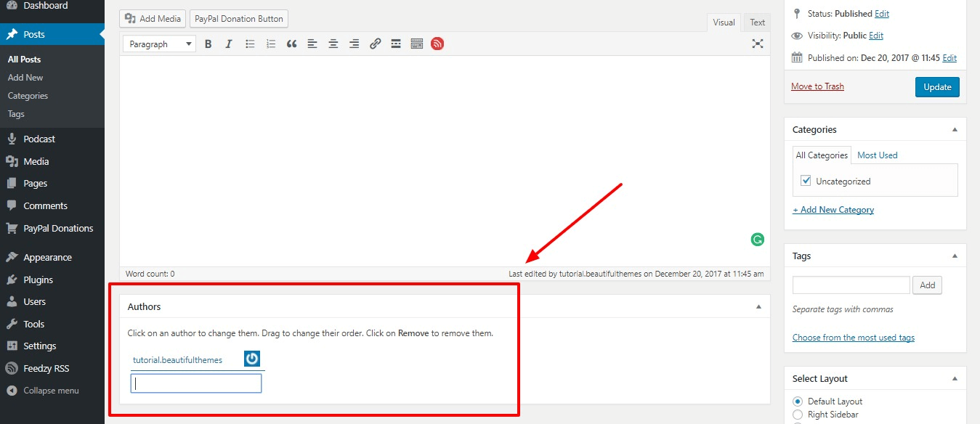Insert a bulleted list

coord(250,44)
